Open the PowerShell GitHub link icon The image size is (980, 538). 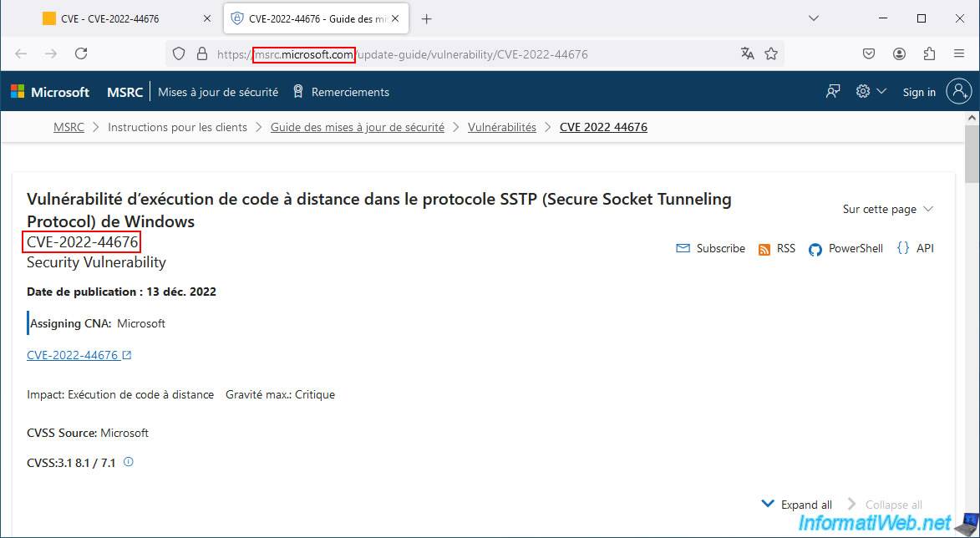pos(815,249)
